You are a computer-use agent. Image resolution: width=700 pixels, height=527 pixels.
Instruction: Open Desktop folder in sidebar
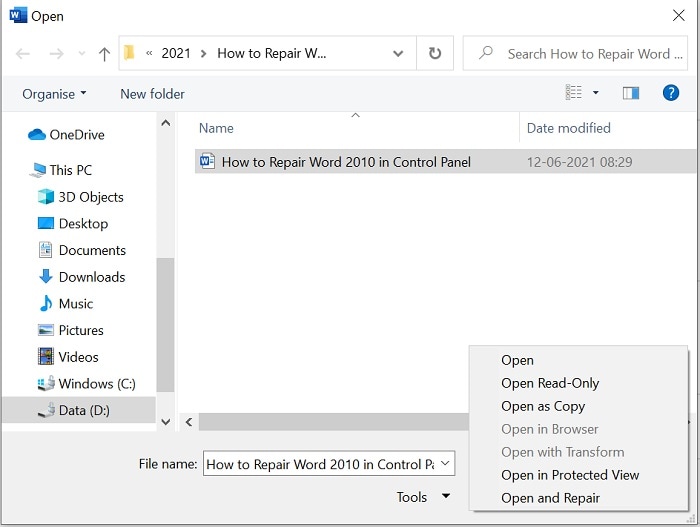click(83, 223)
